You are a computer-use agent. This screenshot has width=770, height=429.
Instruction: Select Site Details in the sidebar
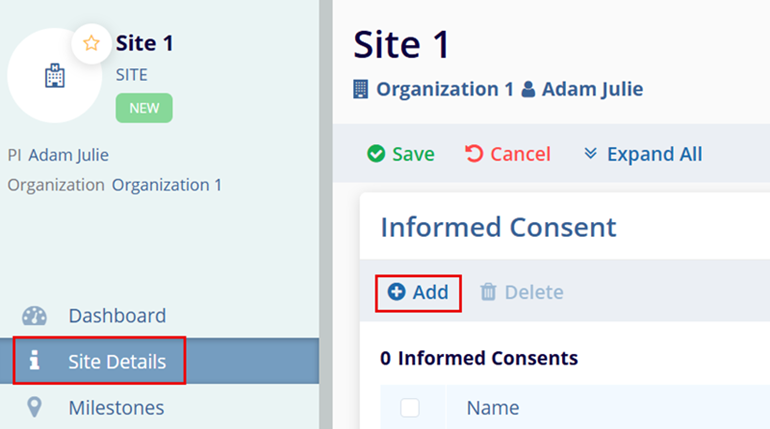pos(117,361)
